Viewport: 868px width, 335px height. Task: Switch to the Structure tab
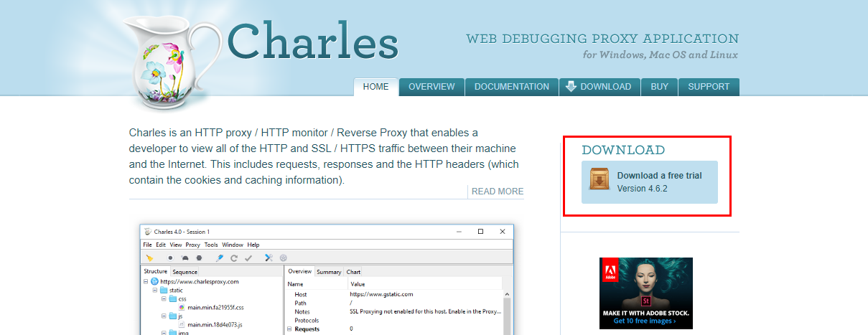coord(155,271)
